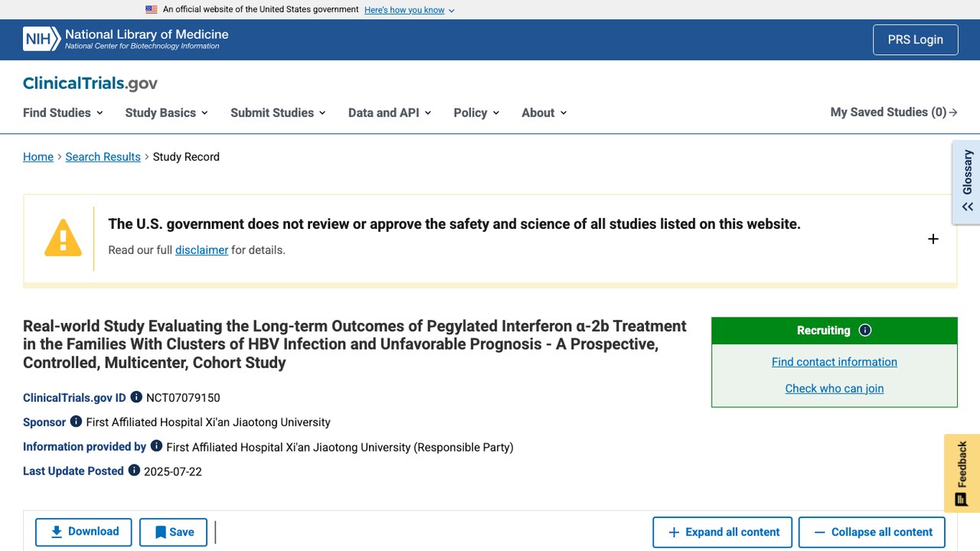
Task: Click the NCT07079150 study ID text
Action: [x=183, y=398]
